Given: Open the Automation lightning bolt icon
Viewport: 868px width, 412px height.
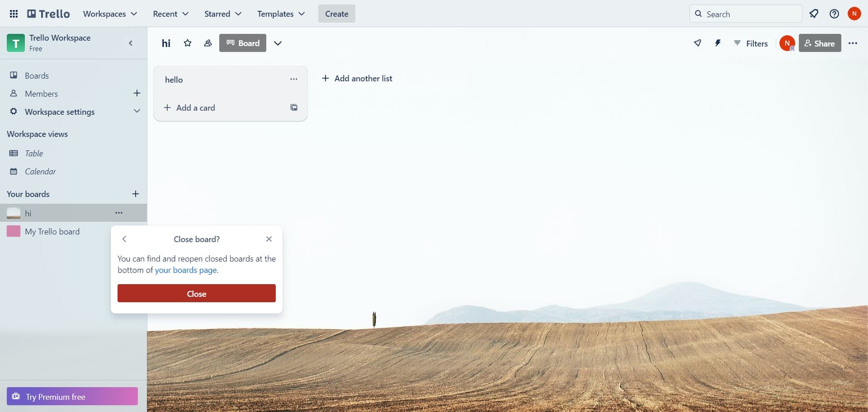Looking at the screenshot, I should (x=717, y=43).
